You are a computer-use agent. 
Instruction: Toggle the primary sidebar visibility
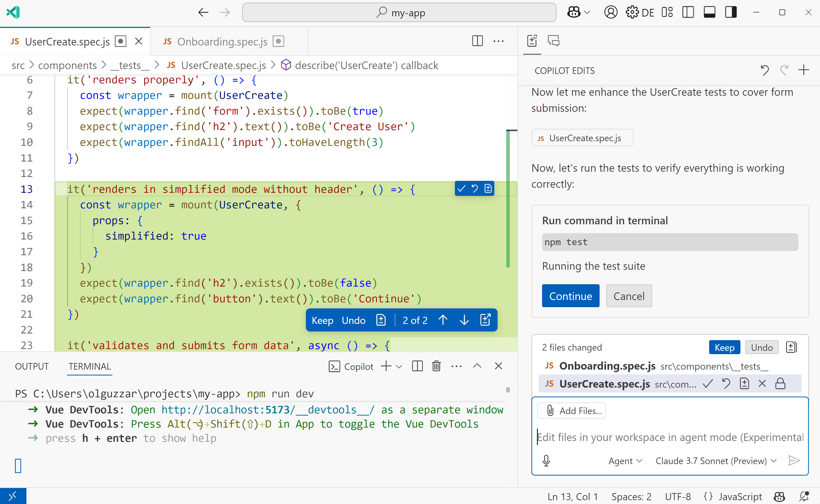(x=688, y=12)
